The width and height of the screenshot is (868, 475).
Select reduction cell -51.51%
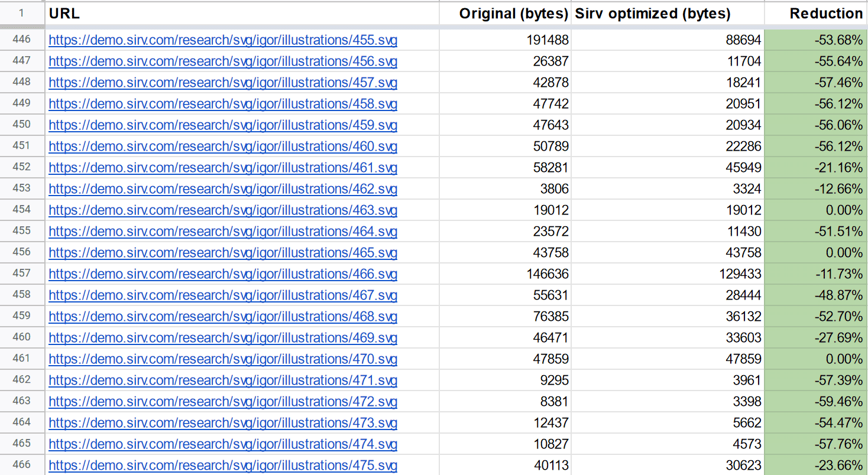pos(816,232)
